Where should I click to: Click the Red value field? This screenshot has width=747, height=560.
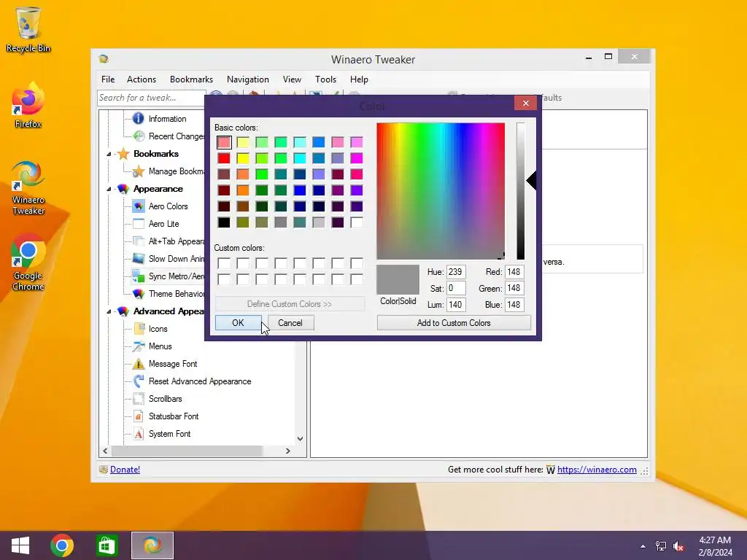click(x=514, y=272)
